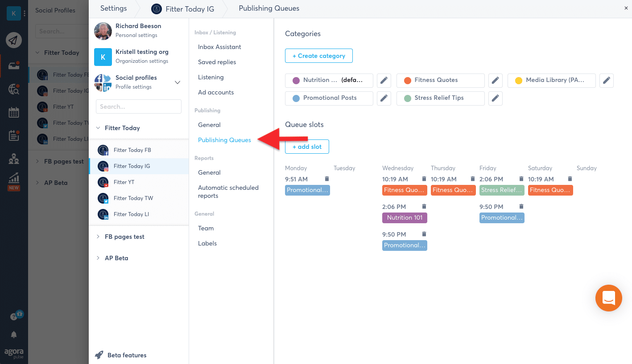Select Publishing Queues menu item
Image resolution: width=632 pixels, height=364 pixels.
[224, 140]
